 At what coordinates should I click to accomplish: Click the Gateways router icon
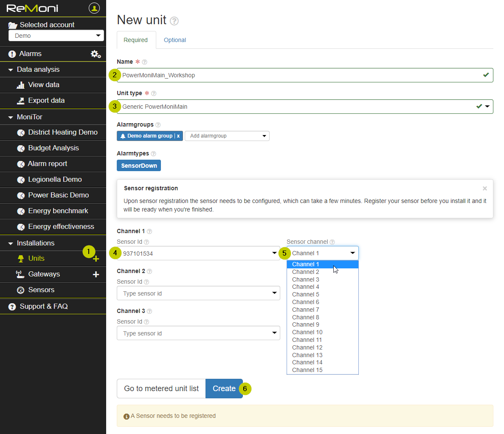coord(20,274)
